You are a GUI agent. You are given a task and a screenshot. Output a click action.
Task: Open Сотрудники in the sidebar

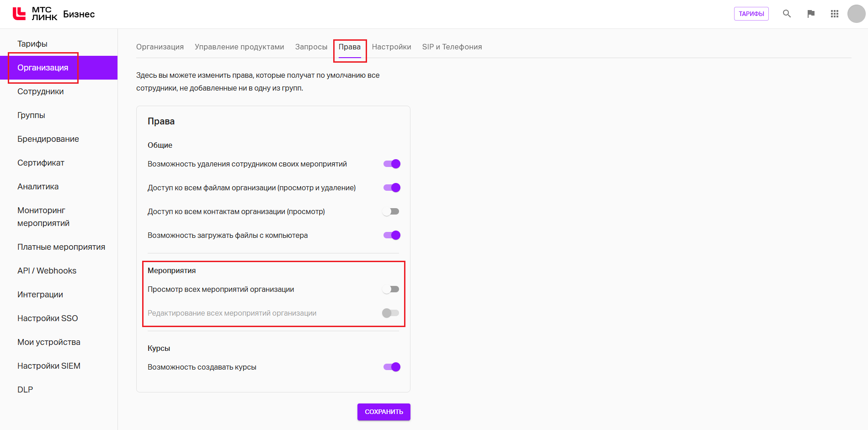coord(41,91)
